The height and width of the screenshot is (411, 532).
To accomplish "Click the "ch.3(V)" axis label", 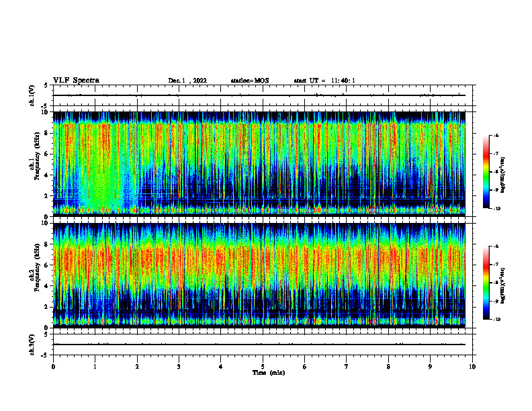I will pos(32,345).
